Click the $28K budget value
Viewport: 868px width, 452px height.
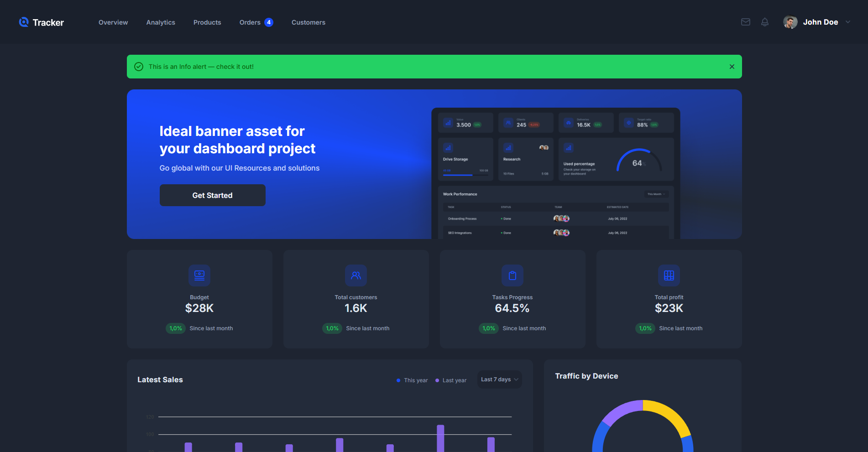click(x=199, y=308)
